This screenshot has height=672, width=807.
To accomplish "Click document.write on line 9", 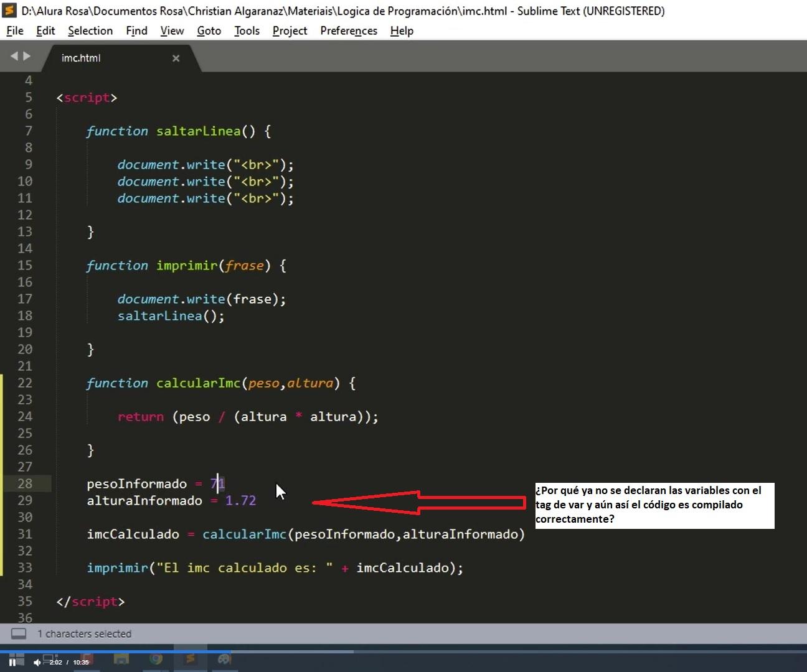I will tap(171, 165).
